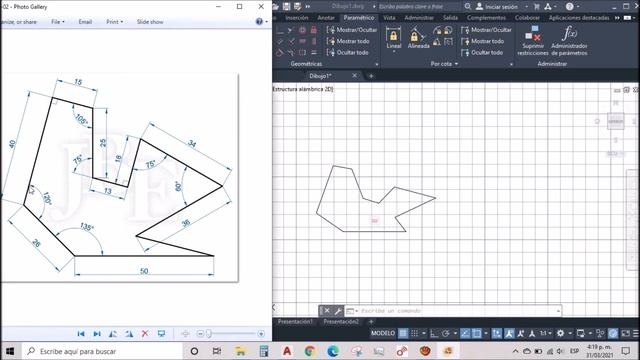This screenshot has height=360, width=640.
Task: Open Photo Gallery help icon
Action: [259, 22]
